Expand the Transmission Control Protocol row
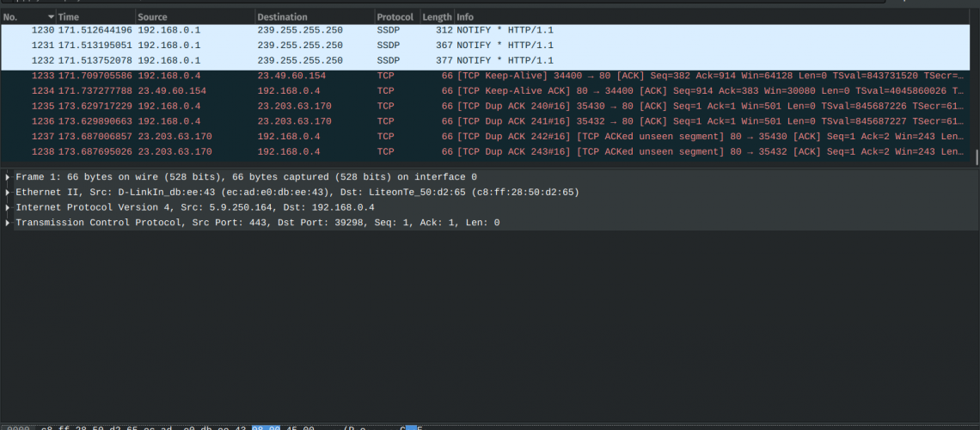The width and height of the screenshot is (980, 430). [8, 223]
